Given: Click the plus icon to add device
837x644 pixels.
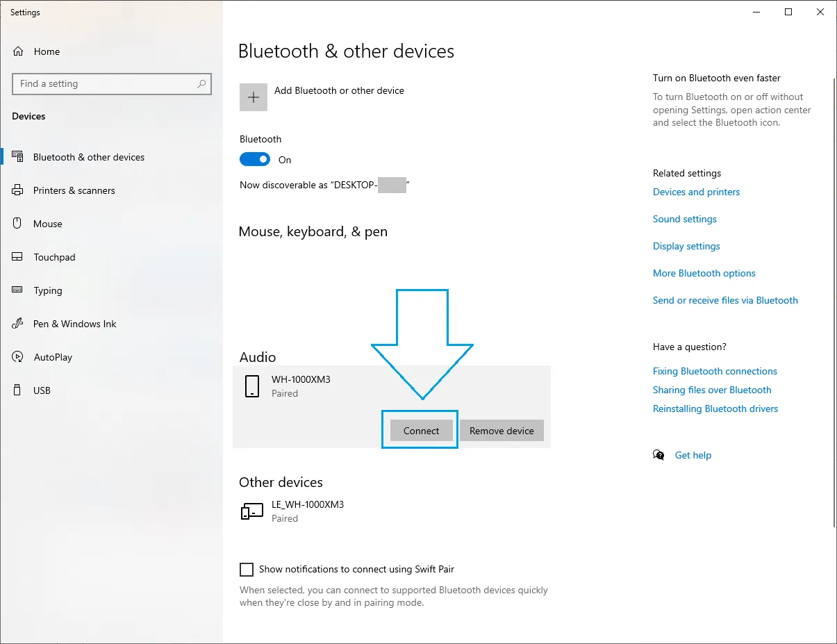Looking at the screenshot, I should 254,97.
